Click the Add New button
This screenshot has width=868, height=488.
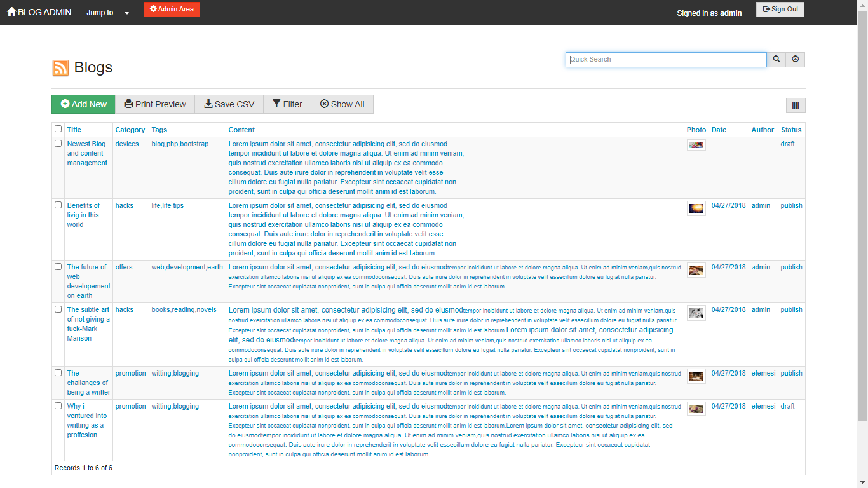point(83,104)
